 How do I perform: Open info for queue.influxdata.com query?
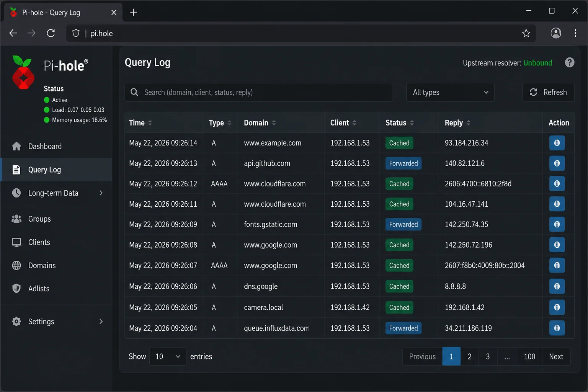coord(557,328)
